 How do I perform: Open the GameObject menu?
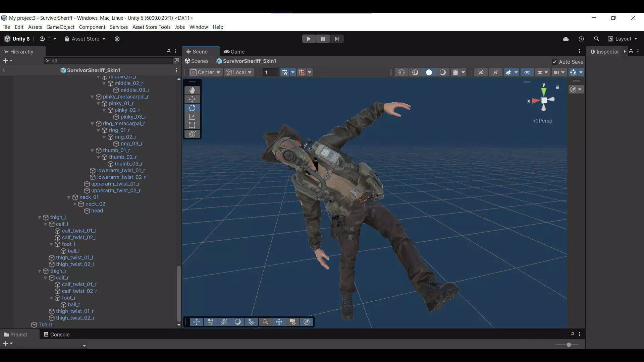coord(60,27)
